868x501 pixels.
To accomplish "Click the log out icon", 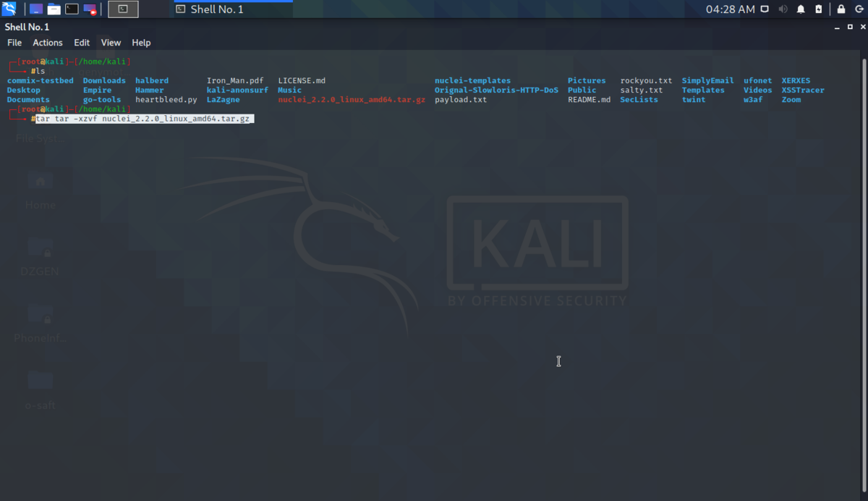I will 859,9.
